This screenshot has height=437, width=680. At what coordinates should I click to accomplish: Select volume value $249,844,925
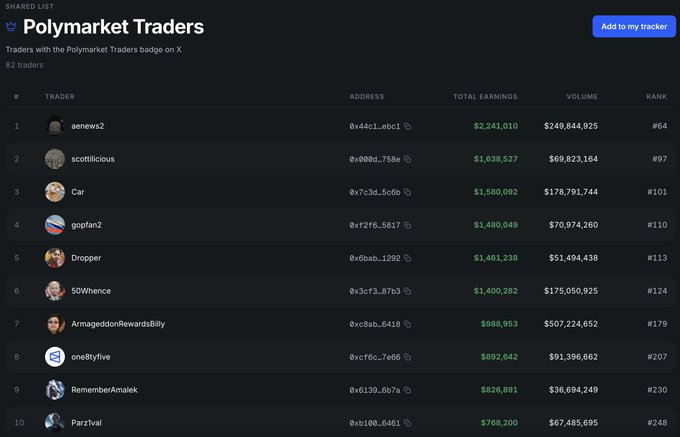tap(571, 126)
